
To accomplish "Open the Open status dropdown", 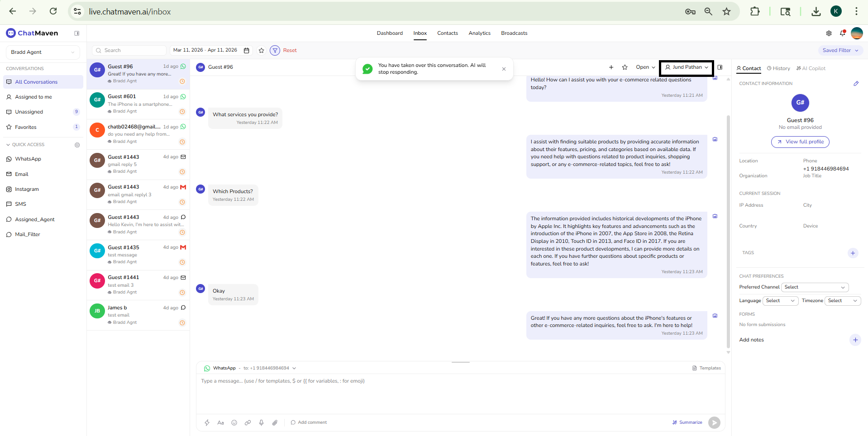I will 645,67.
